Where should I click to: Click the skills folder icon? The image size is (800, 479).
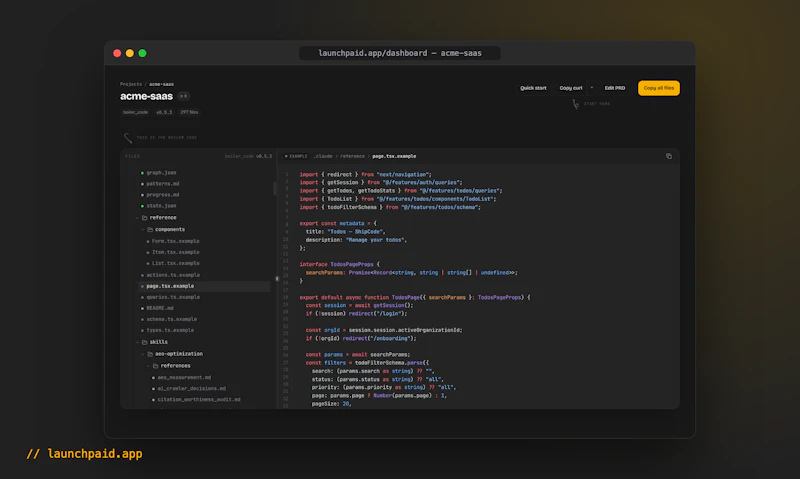pyautogui.click(x=144, y=342)
